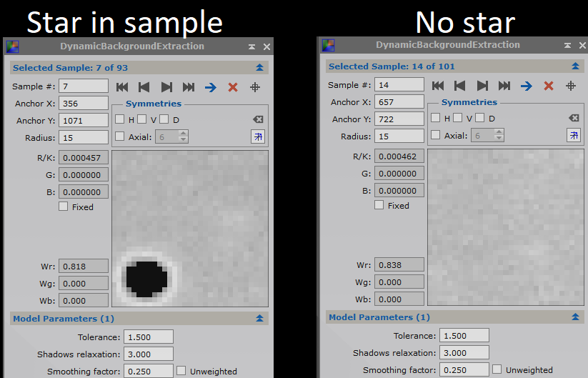The height and width of the screenshot is (378, 588).
Task: Click Axial spinner arrows in right window
Action: coord(499,135)
